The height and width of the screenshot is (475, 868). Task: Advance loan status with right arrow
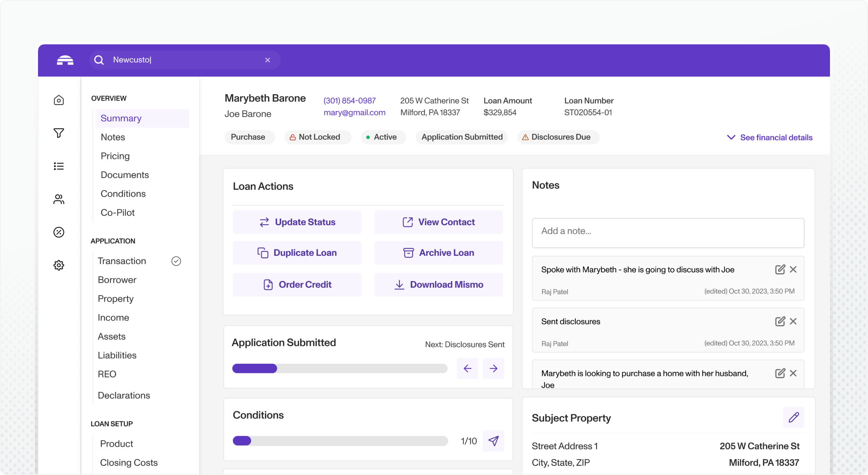coord(493,369)
